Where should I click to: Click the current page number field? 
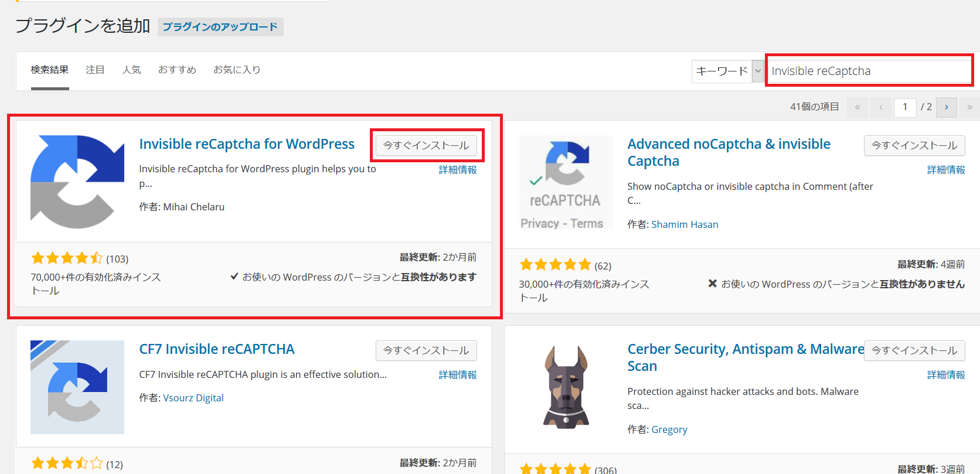point(905,107)
